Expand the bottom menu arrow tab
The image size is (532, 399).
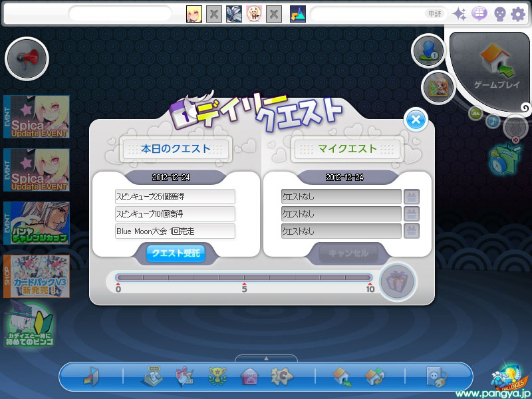267,358
